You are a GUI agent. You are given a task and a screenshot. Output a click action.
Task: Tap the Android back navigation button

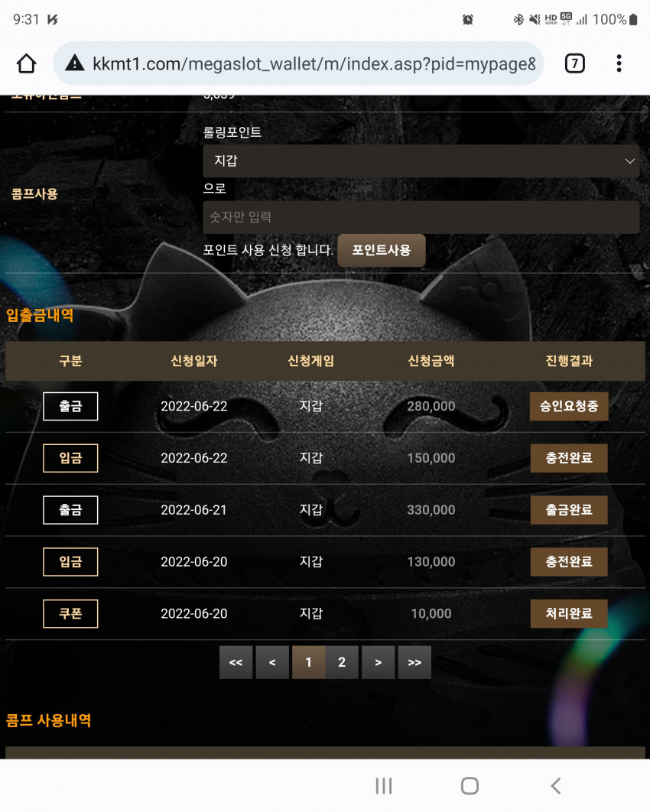point(556,785)
